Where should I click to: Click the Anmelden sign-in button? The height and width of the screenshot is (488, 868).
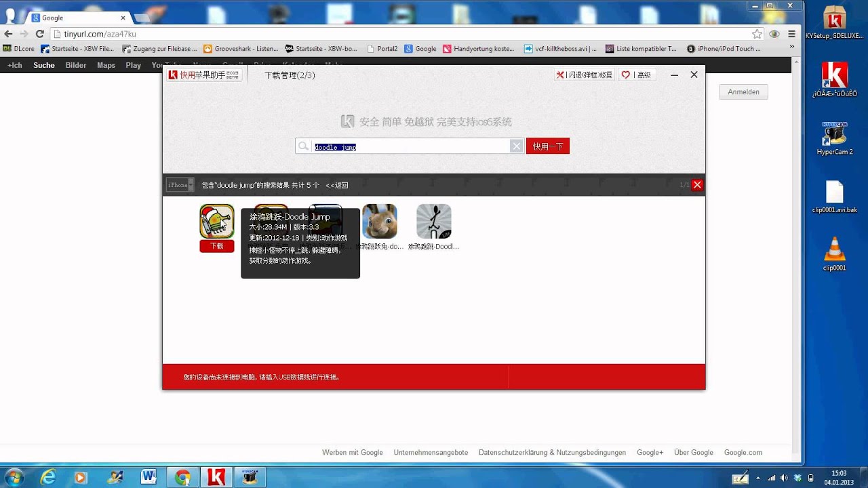[x=743, y=91]
